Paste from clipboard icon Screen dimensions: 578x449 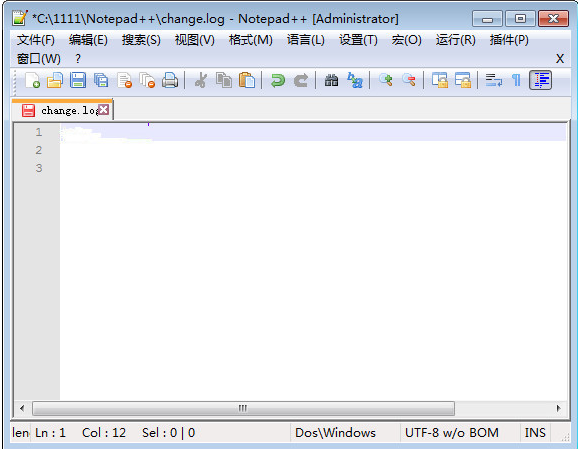point(247,80)
